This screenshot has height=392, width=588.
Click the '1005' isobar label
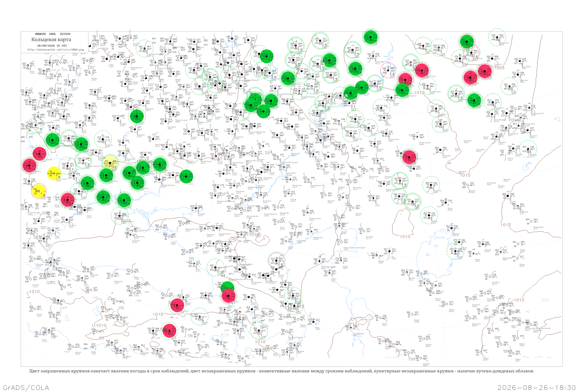coord(499,68)
